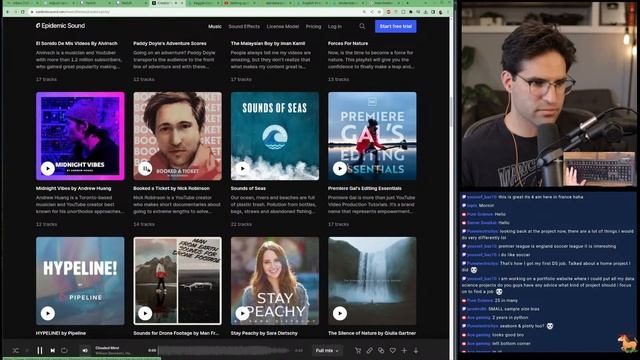
Task: Open El Sonido De Mis Videos By Alvinsch
Action: point(77,43)
